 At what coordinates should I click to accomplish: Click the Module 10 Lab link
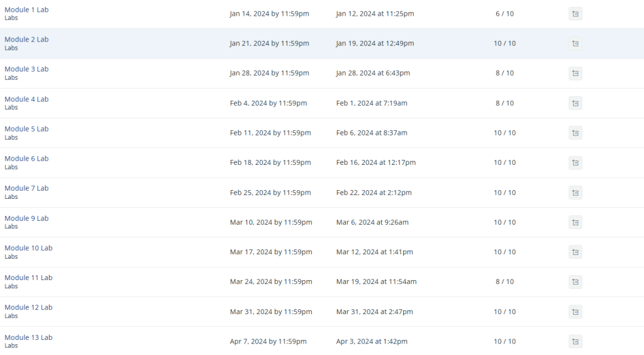(x=28, y=248)
